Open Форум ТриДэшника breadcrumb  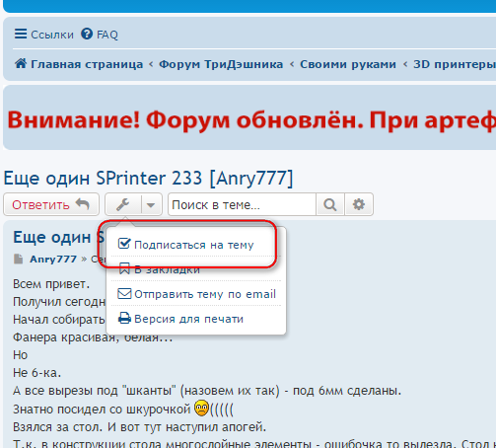tap(221, 64)
